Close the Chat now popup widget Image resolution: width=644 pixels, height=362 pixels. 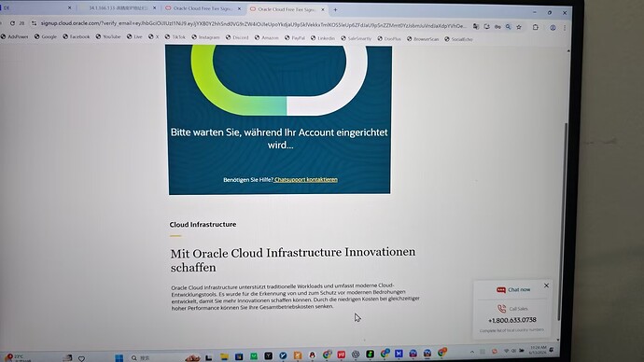tap(546, 285)
